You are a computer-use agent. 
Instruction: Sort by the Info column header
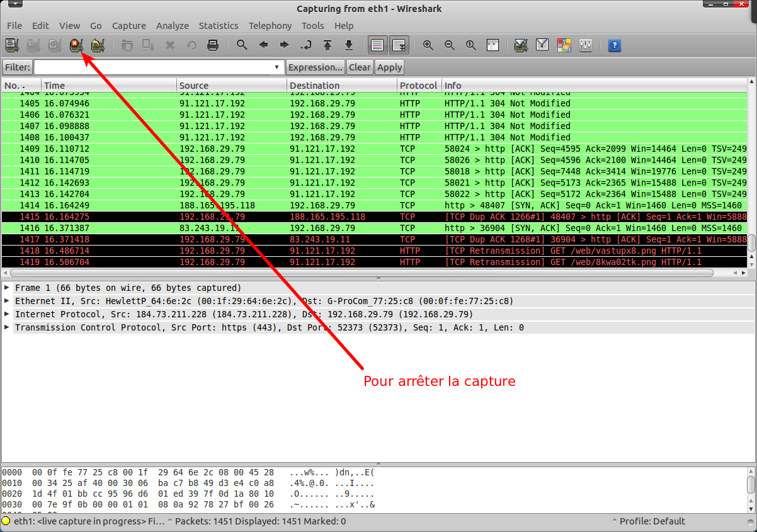click(x=594, y=86)
